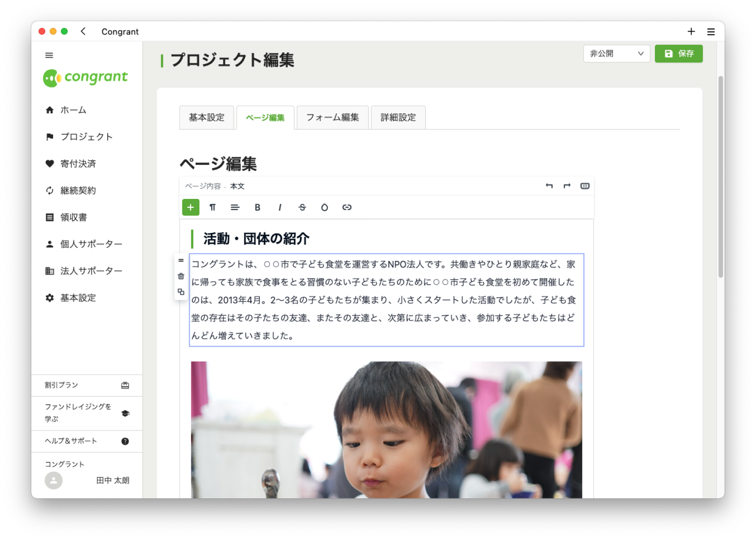Viewport: 756px width, 540px height.
Task: Open the window hamburger menu
Action: click(x=711, y=32)
